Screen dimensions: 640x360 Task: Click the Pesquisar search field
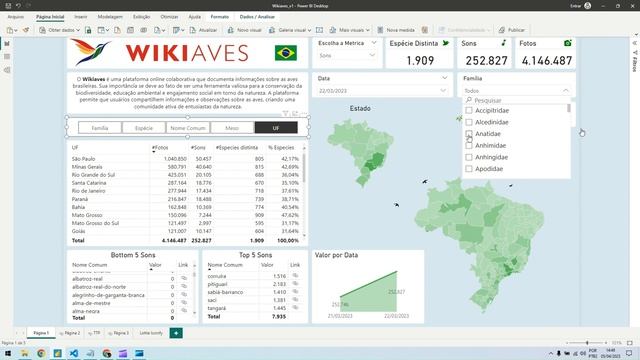pyautogui.click(x=516, y=100)
